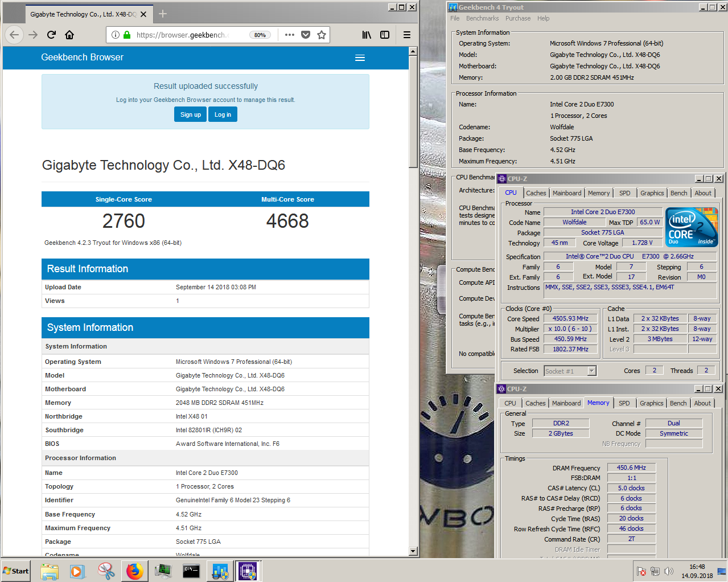Open the Firefox Library icon
The image size is (728, 582).
[x=367, y=35]
